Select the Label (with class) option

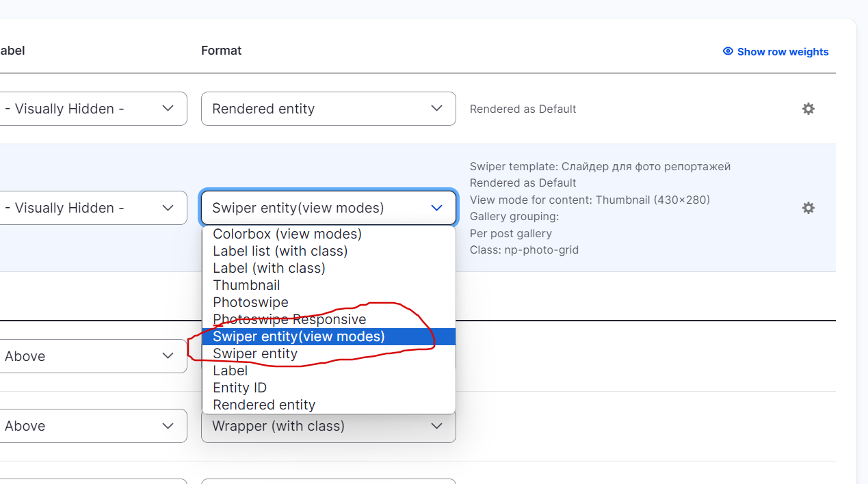(x=268, y=267)
